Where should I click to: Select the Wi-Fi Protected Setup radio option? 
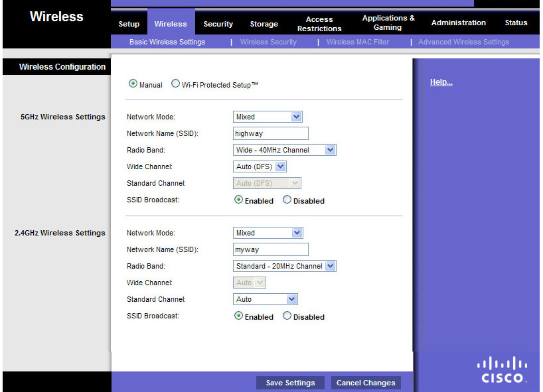click(x=176, y=84)
